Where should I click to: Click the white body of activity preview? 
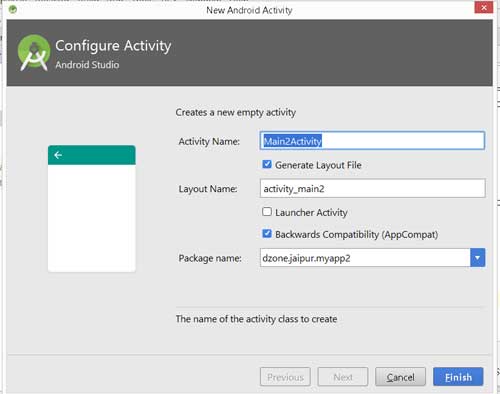[x=92, y=218]
